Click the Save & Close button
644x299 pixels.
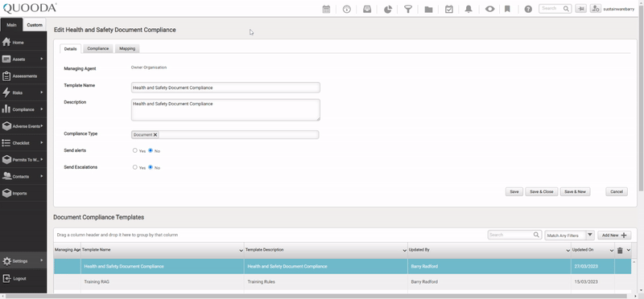click(x=541, y=191)
